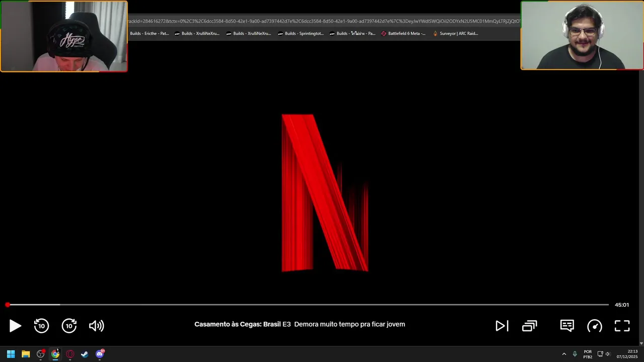Switch to OBS Studio in the taskbar
Screen dimensions: 644x362
(x=41, y=354)
